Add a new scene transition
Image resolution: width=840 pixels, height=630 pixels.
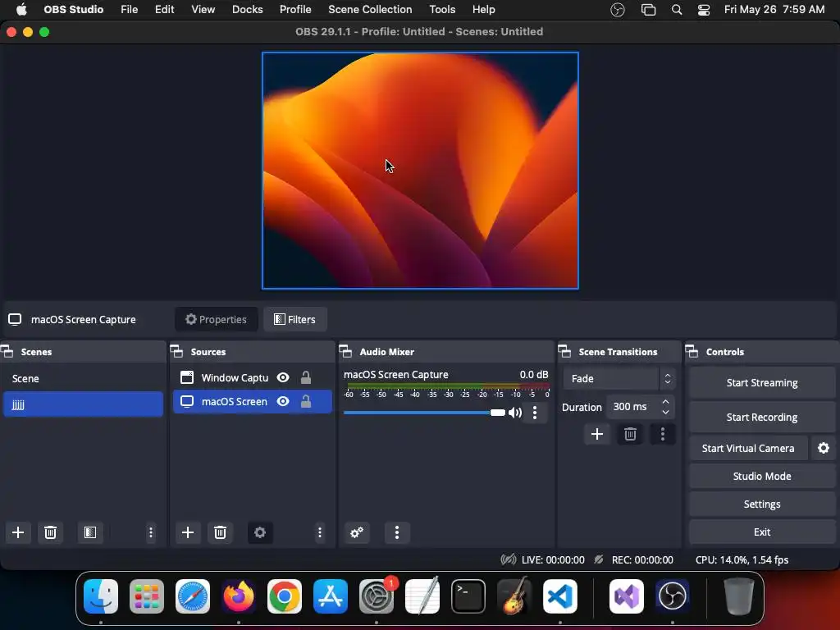597,434
